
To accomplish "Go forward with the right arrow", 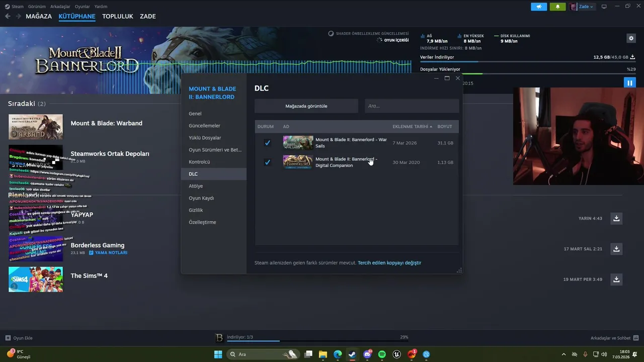I will [18, 16].
